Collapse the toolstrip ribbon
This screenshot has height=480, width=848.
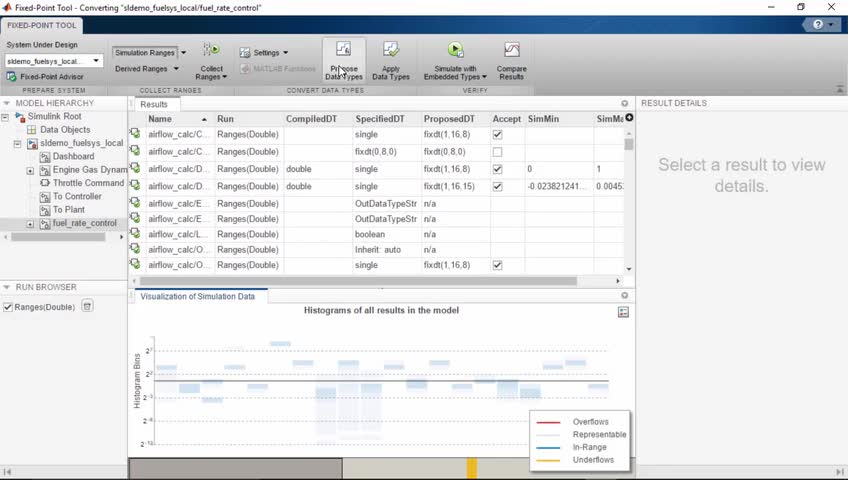click(839, 89)
